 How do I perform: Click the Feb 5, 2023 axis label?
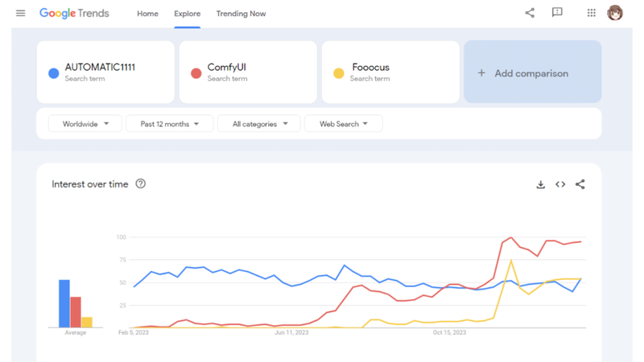pos(134,332)
